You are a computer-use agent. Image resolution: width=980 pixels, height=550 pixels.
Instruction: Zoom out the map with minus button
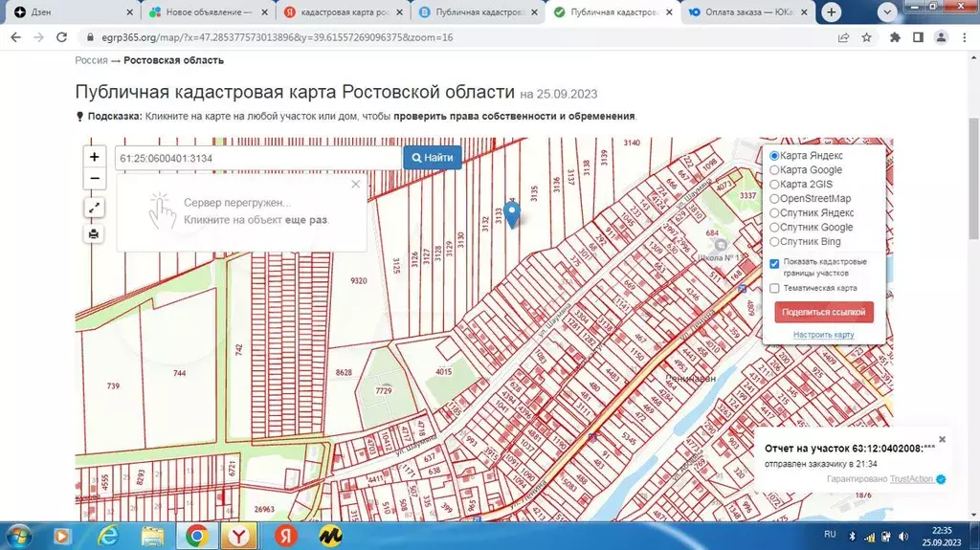[x=94, y=179]
